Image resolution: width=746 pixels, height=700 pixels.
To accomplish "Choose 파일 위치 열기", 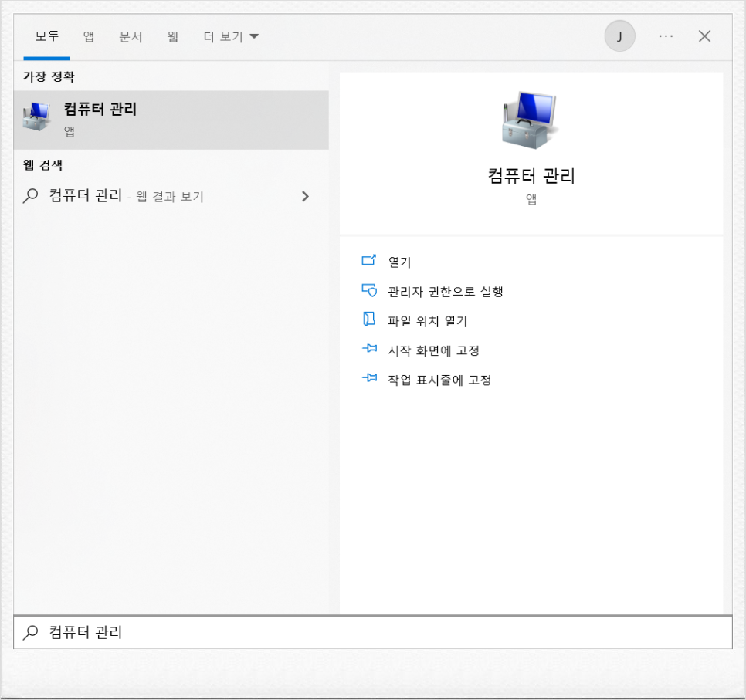I will (427, 321).
